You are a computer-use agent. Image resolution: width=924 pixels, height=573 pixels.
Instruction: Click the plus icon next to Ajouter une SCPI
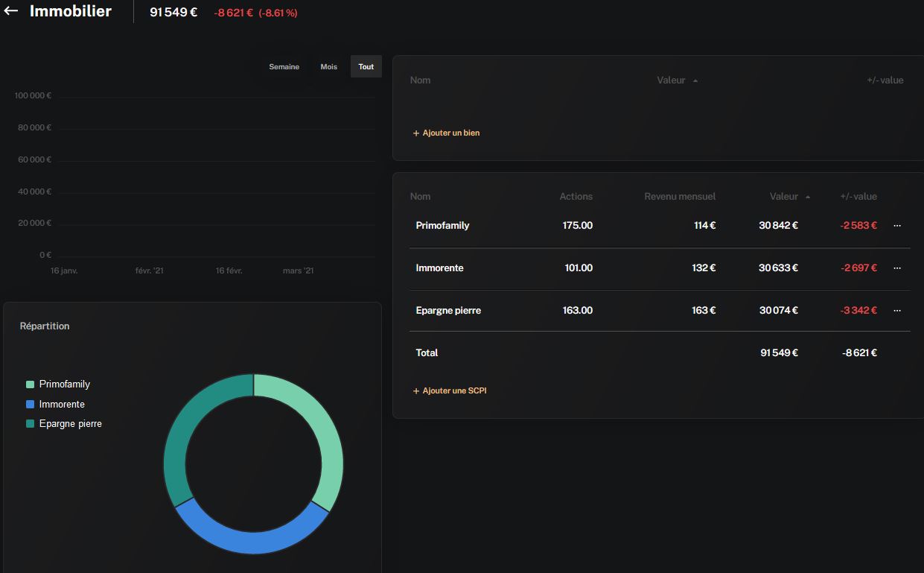pyautogui.click(x=416, y=391)
